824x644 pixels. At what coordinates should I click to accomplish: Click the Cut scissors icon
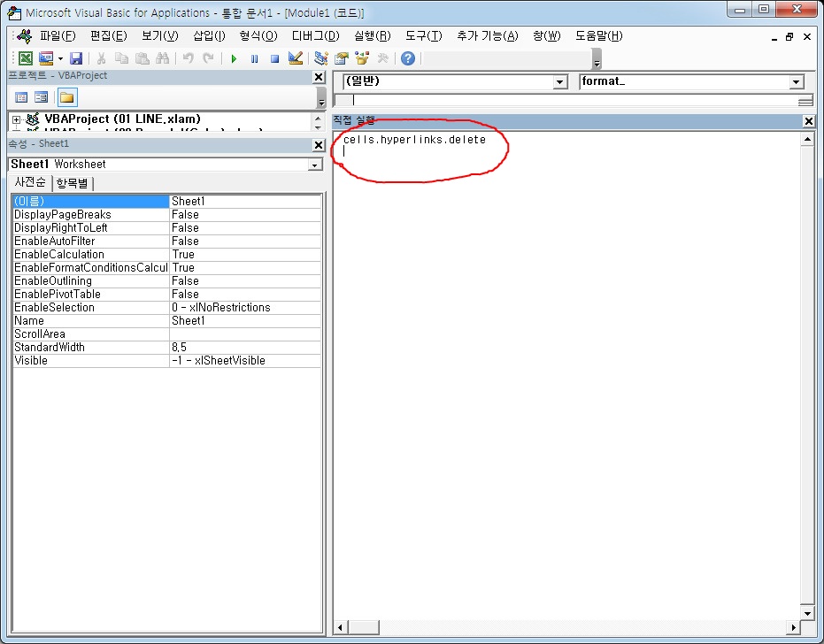coord(102,58)
